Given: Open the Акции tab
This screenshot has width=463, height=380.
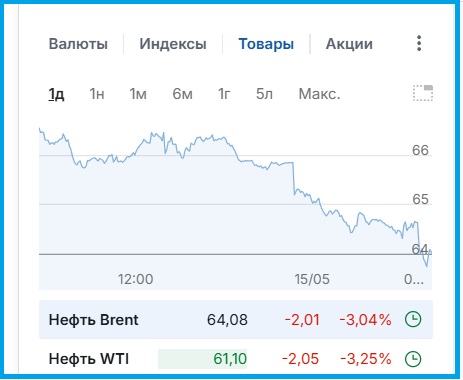Looking at the screenshot, I should click(x=349, y=44).
